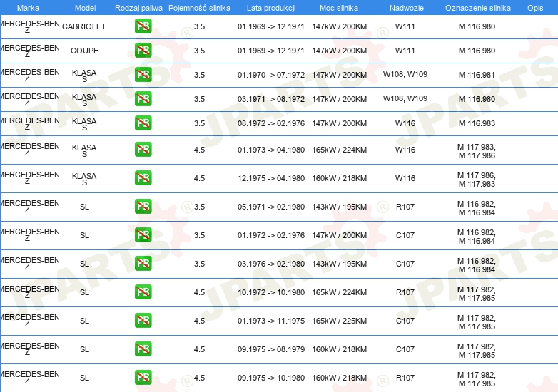
Task: Click fuel icon in 12.1975 -> 04.1980 row
Action: click(x=143, y=178)
